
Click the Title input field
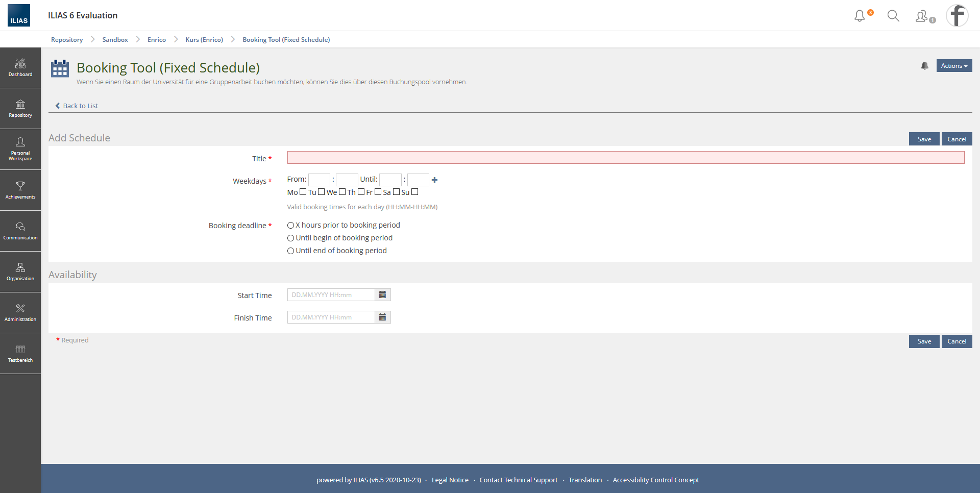pos(625,158)
